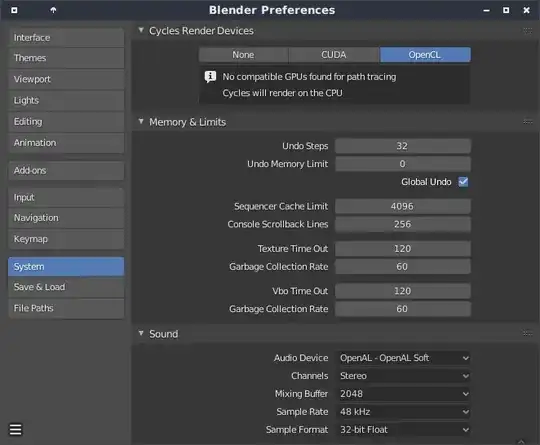Screen dimensions: 540x445
Task: Select the System preferences tab
Action: pyautogui.click(x=66, y=267)
